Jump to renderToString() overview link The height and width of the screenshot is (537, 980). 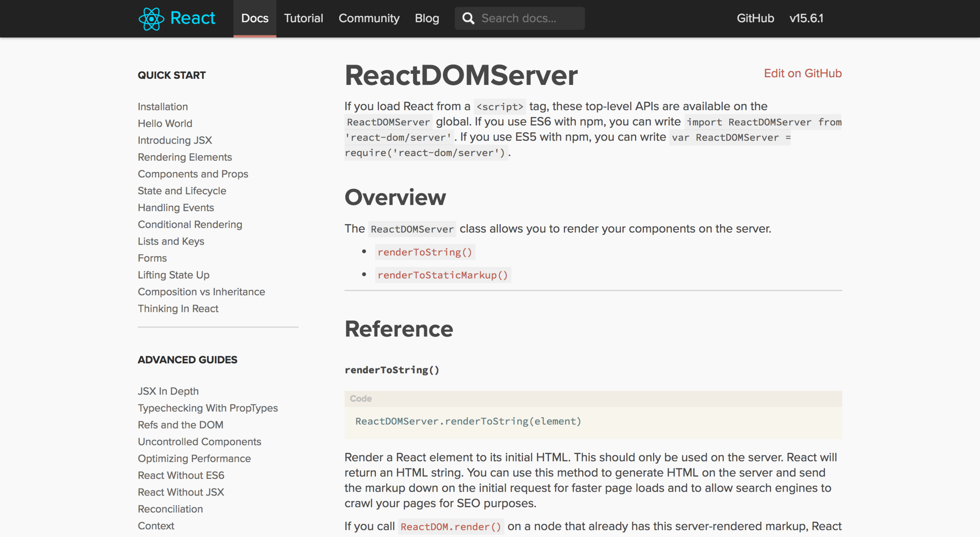click(x=425, y=252)
